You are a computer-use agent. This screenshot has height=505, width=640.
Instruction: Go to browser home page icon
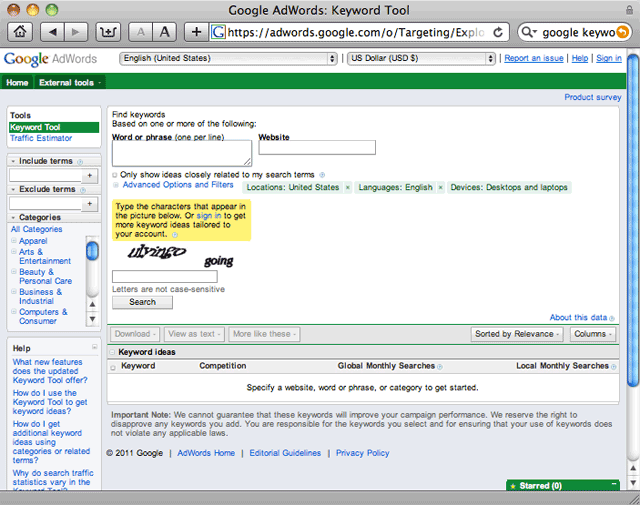20,32
